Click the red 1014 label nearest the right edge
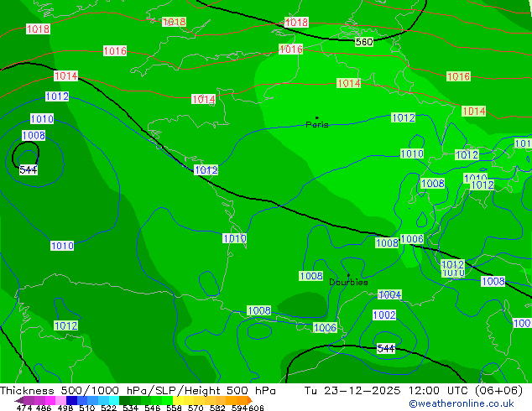This screenshot has width=532, height=411. 474,111
